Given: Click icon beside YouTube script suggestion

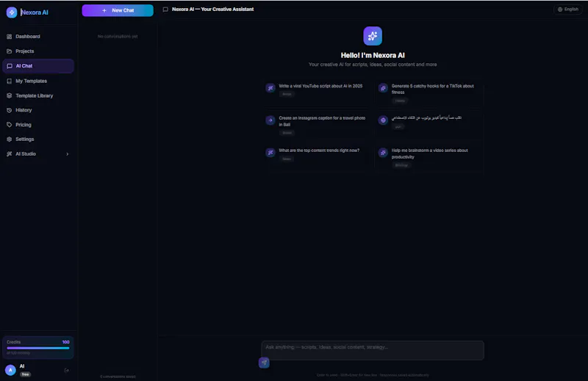Looking at the screenshot, I should point(270,88).
